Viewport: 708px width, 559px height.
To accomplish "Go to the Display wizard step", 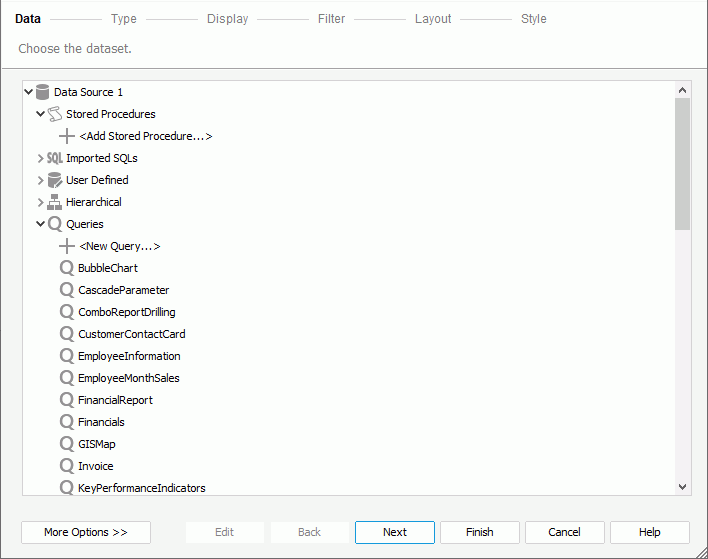I will point(228,19).
